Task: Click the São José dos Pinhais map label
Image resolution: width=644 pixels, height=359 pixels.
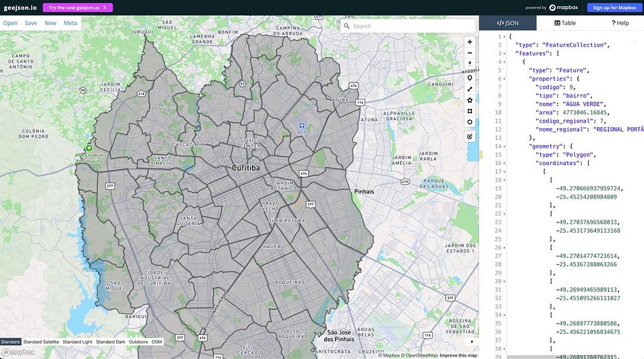Action: 339,336
